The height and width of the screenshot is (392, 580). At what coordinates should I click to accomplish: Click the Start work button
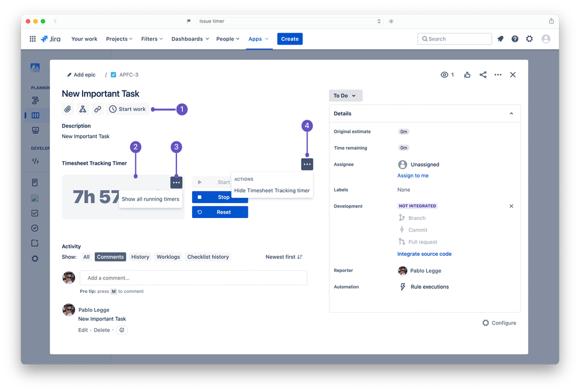(128, 109)
